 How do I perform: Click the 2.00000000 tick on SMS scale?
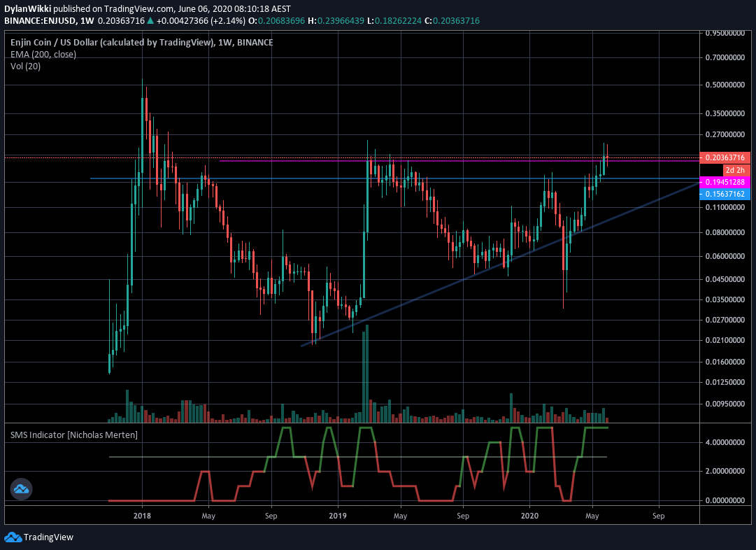725,471
